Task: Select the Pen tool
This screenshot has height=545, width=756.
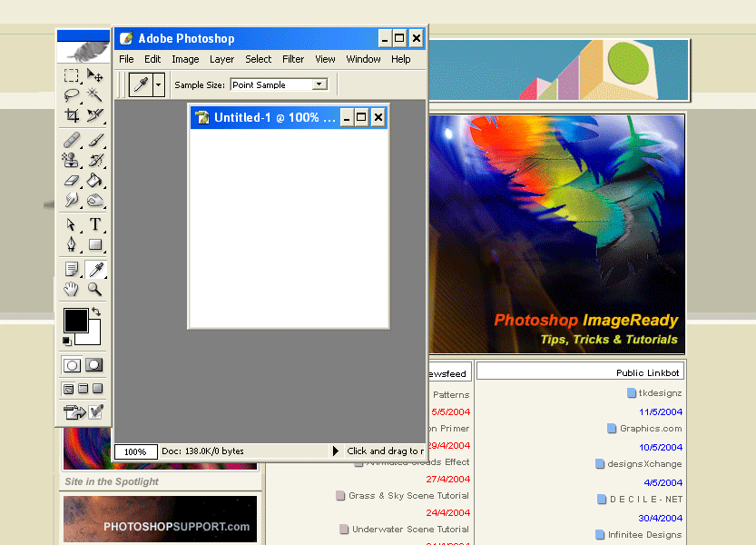Action: coord(72,244)
